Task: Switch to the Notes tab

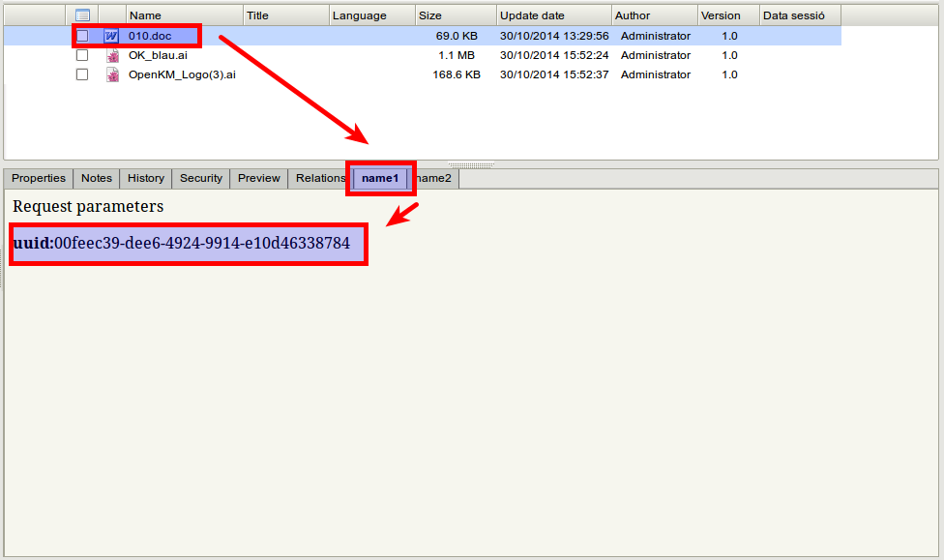Action: (x=97, y=178)
